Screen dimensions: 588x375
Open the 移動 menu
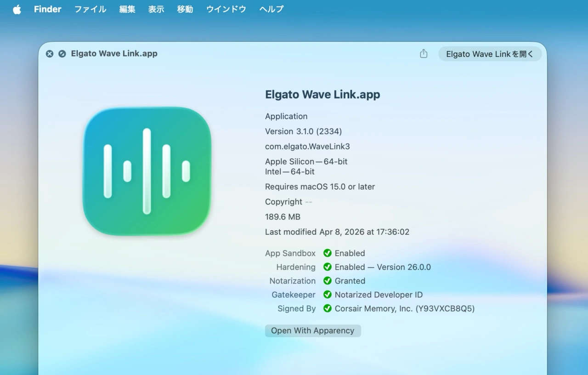click(185, 9)
